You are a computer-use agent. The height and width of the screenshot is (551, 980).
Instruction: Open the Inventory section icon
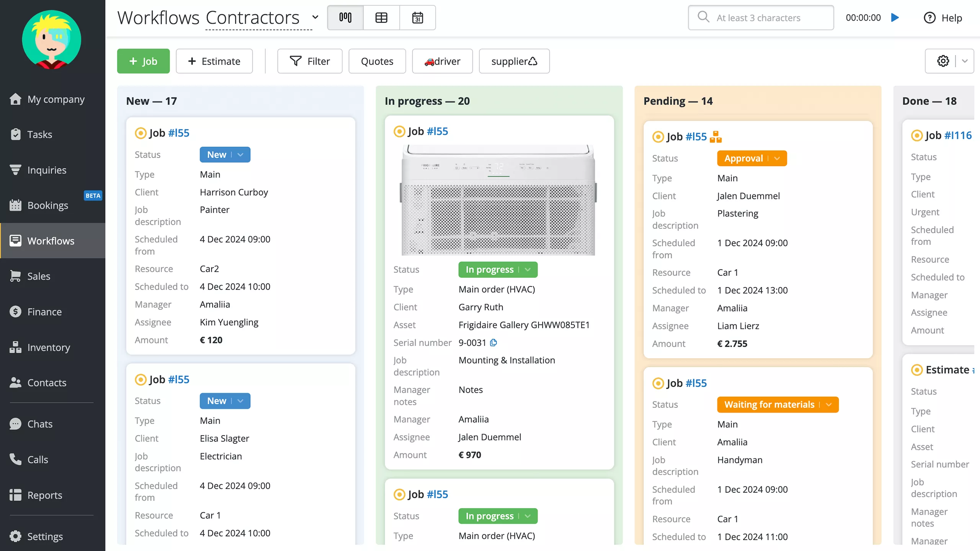[x=15, y=347]
